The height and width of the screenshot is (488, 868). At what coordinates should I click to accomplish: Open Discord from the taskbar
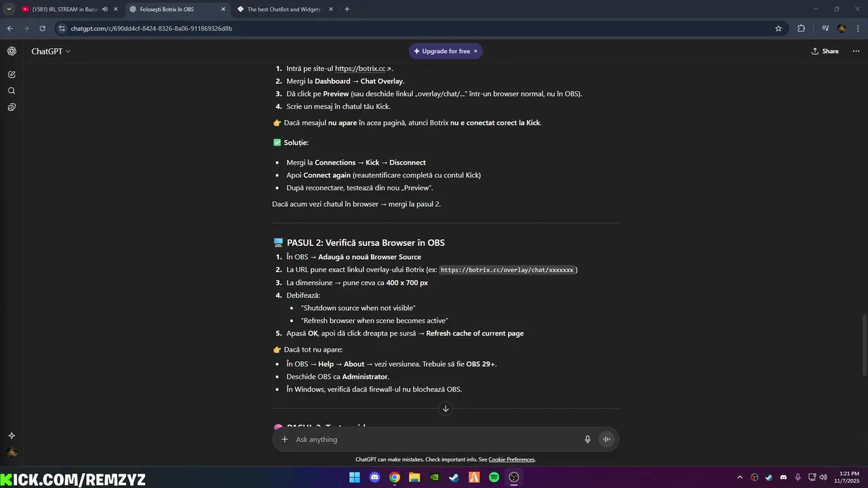coord(375,477)
